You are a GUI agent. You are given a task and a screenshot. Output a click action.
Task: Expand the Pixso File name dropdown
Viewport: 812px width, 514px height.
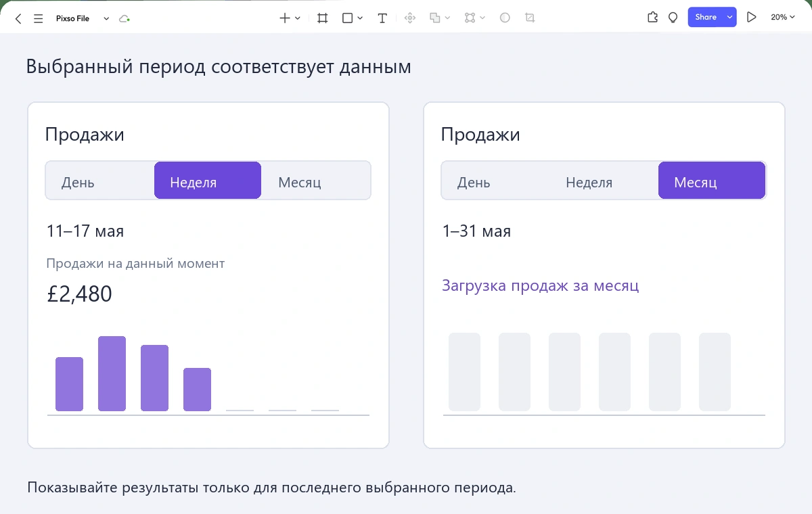pos(106,18)
